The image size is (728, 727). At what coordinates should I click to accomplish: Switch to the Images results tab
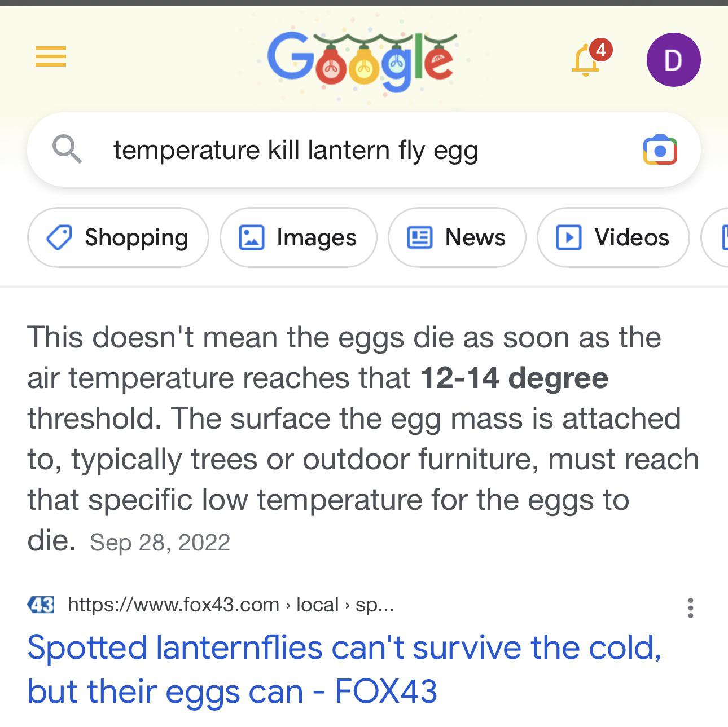pos(298,237)
